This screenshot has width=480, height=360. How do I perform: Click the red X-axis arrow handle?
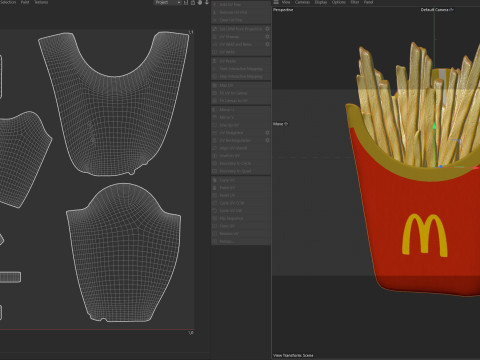point(476,168)
